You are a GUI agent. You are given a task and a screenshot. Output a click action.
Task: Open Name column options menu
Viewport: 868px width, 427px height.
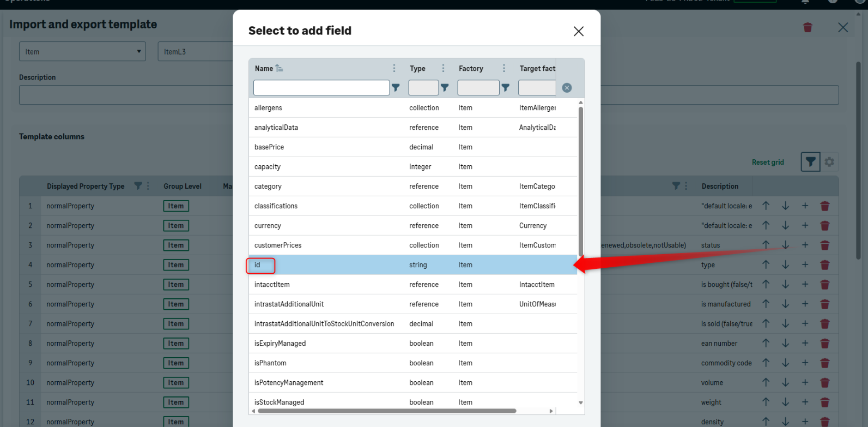[394, 68]
